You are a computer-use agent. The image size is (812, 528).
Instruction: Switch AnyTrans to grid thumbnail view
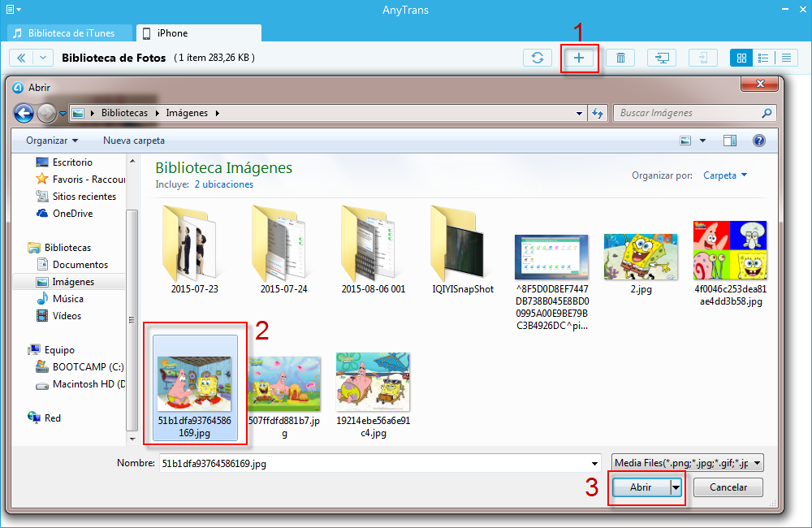tap(741, 58)
